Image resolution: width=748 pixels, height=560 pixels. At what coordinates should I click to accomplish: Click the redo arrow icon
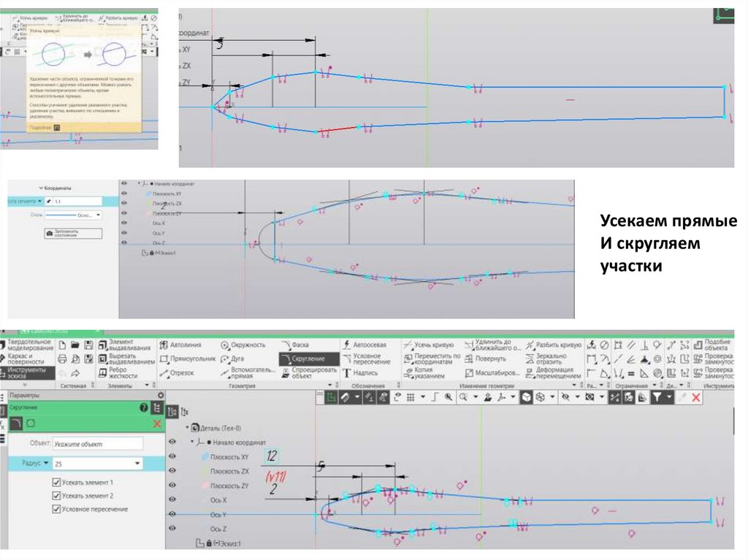click(x=75, y=374)
